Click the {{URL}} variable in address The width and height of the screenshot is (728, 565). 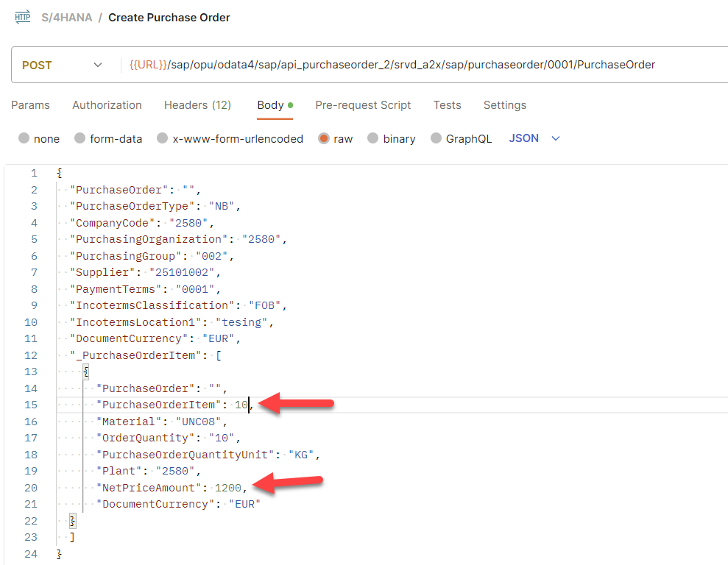148,65
